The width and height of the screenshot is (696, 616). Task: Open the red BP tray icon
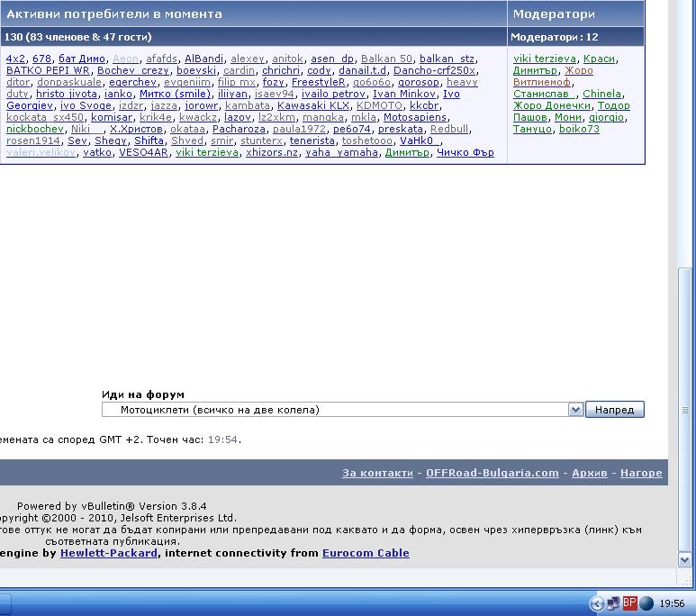pos(629,603)
